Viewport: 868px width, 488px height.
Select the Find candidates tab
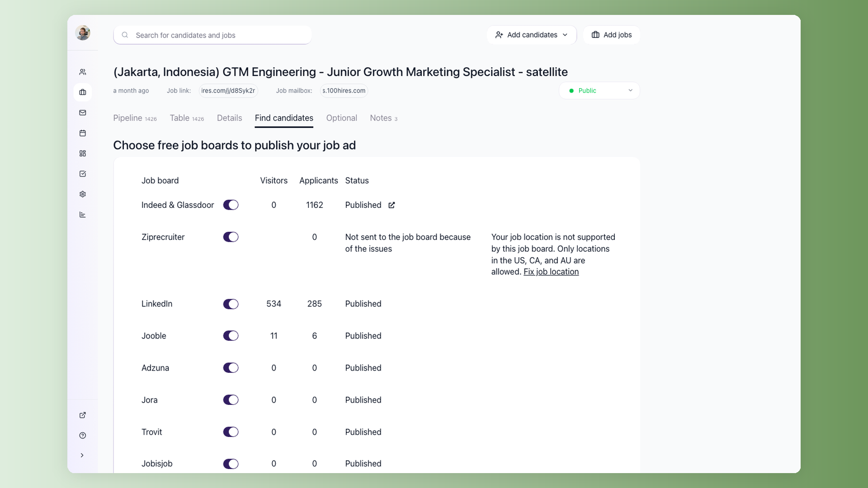(x=284, y=118)
